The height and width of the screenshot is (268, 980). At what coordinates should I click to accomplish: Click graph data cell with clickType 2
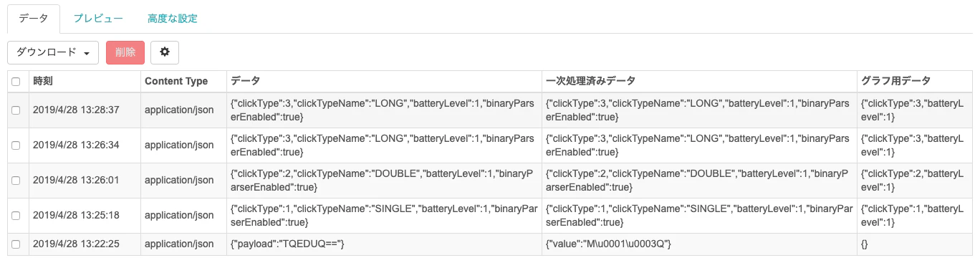point(915,180)
